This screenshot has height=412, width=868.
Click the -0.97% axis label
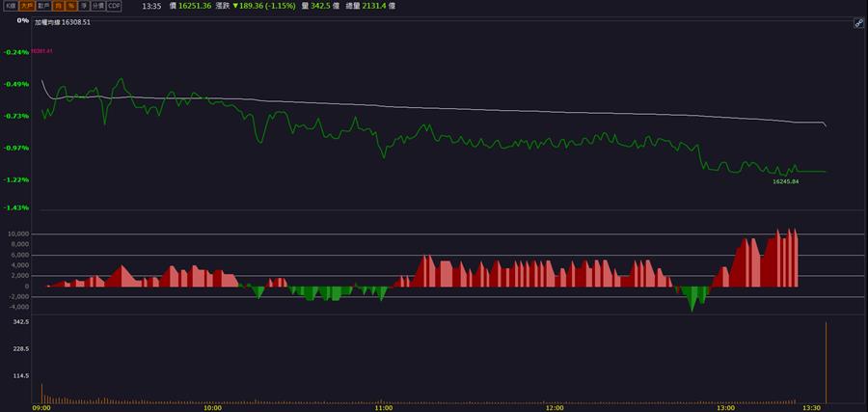tap(16, 148)
